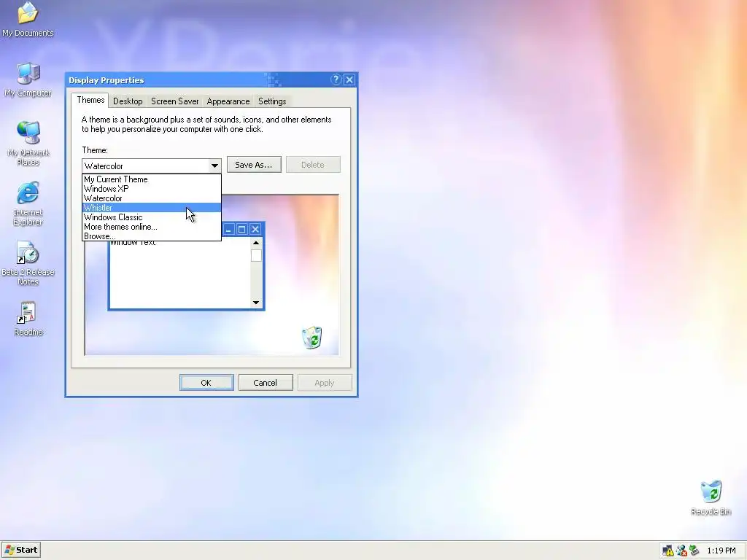The image size is (747, 560).
Task: Select More themes online... option
Action: click(x=152, y=227)
